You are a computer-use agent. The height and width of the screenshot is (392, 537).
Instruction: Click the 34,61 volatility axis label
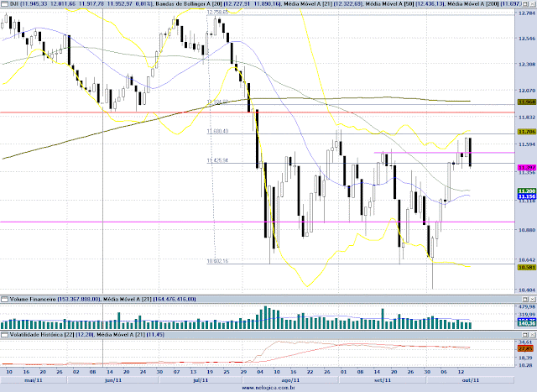[526, 342]
